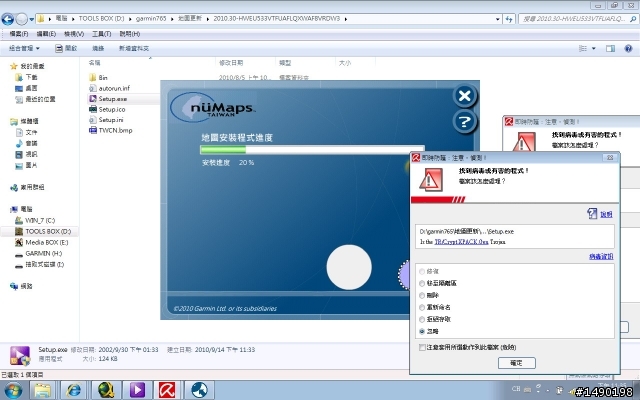
Task: Click the change view icon in Explorer toolbar
Action: coord(583,49)
